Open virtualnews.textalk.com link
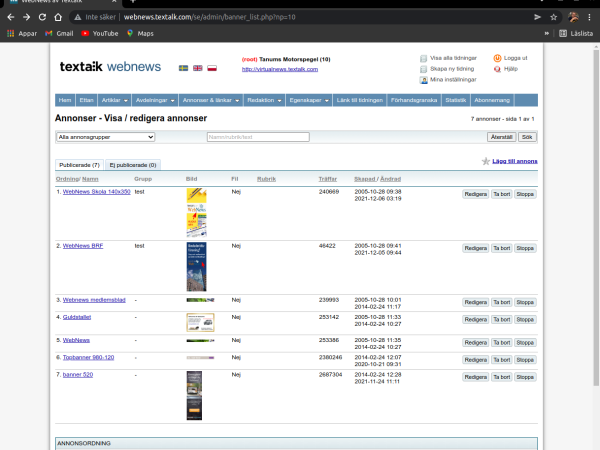This screenshot has height=450, width=600. point(280,69)
